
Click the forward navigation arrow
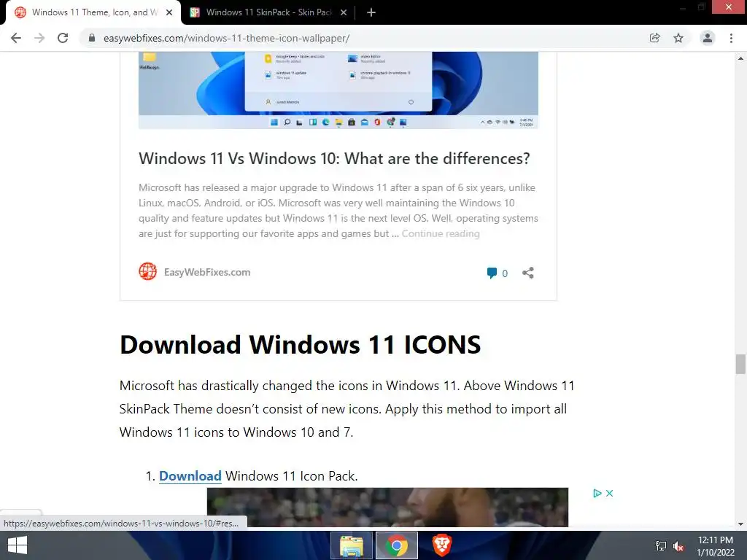click(x=39, y=38)
